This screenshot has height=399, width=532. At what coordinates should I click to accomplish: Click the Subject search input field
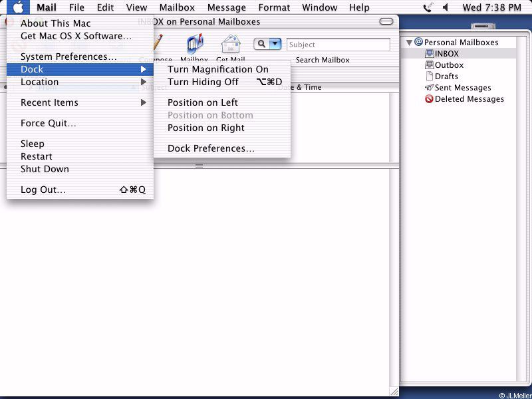pyautogui.click(x=338, y=45)
